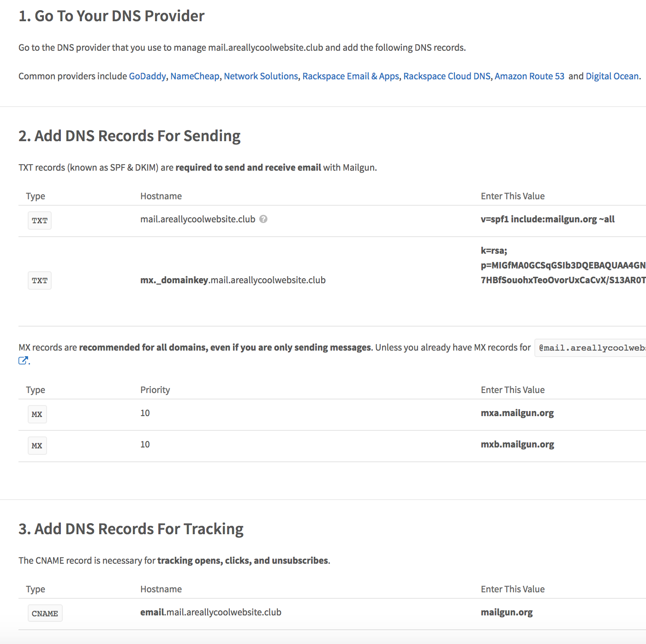Open the Network Solutions link

click(x=261, y=76)
